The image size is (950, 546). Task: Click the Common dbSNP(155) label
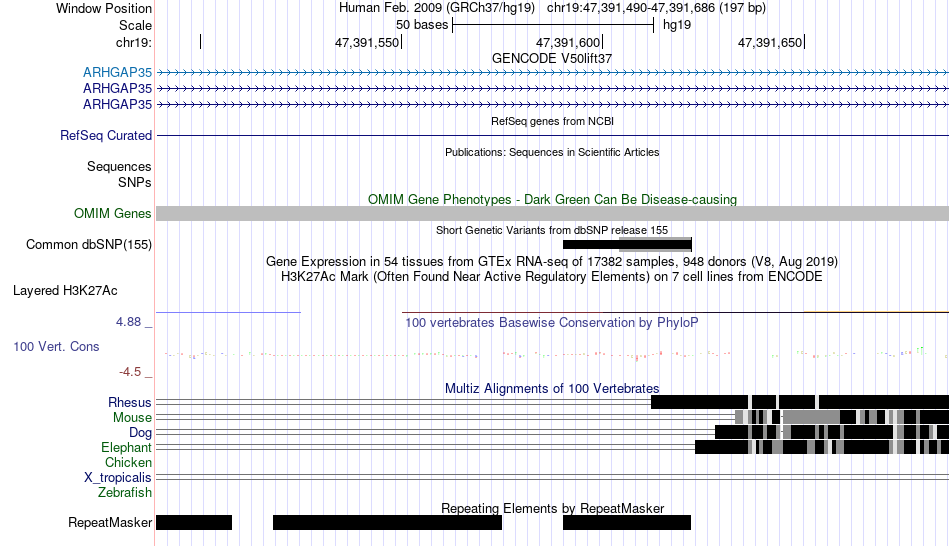coord(88,244)
